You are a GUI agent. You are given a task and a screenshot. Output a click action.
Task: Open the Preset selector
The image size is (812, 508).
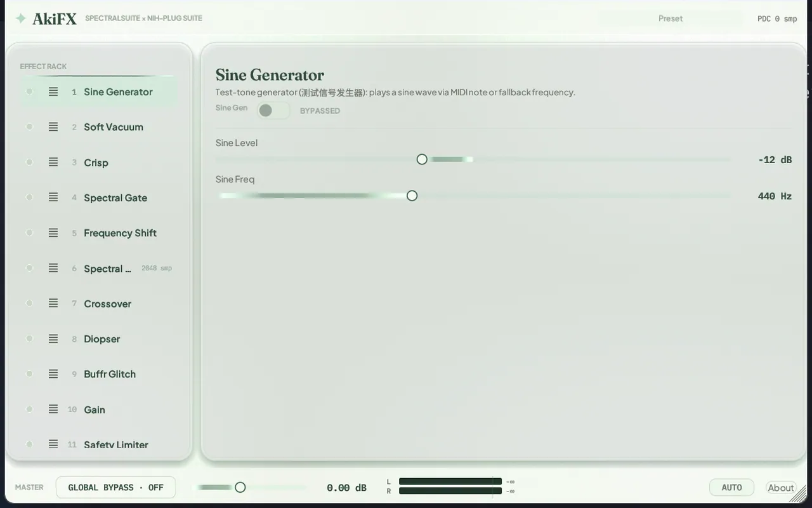[x=671, y=18]
